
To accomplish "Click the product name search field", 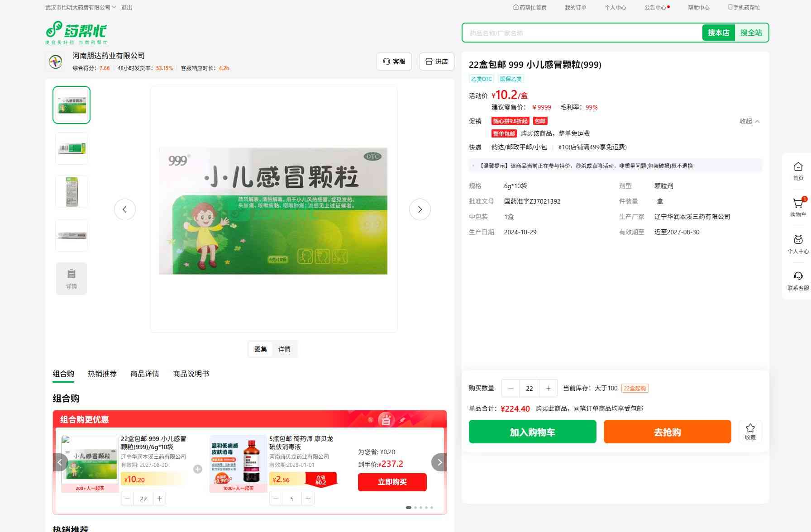I will 582,33.
